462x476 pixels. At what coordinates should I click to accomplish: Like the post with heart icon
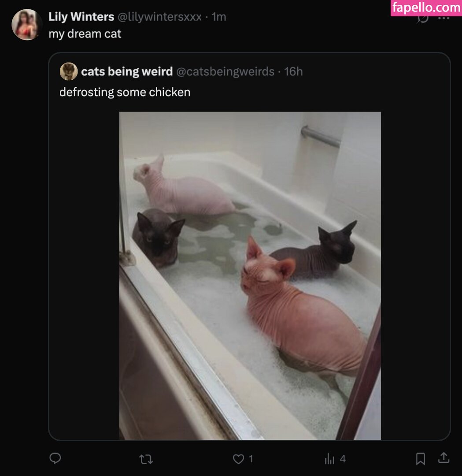pyautogui.click(x=238, y=459)
